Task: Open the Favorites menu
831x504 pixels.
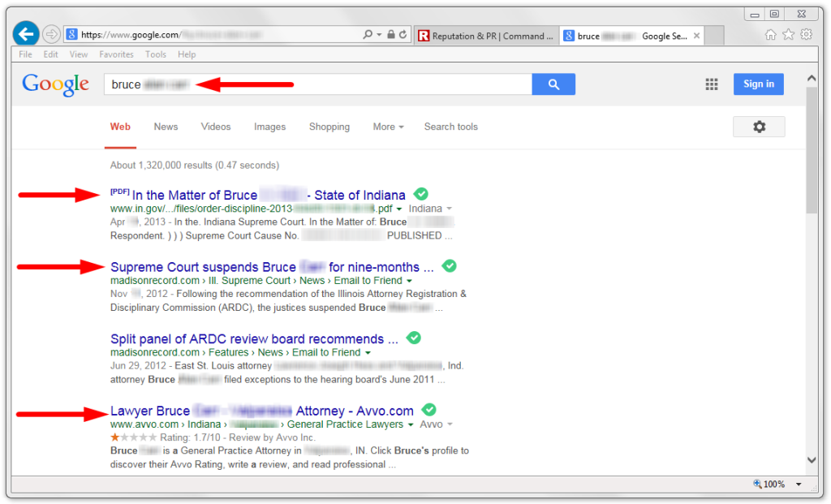Action: [116, 54]
